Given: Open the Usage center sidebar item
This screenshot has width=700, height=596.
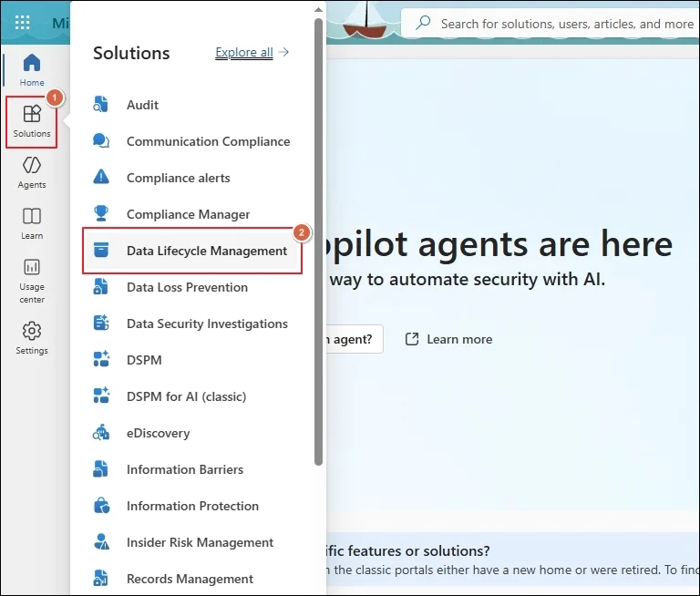Looking at the screenshot, I should [32, 281].
